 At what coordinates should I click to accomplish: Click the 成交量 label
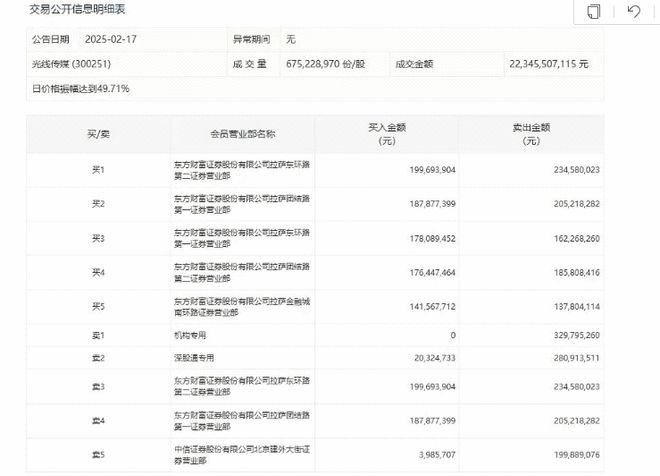[250, 64]
